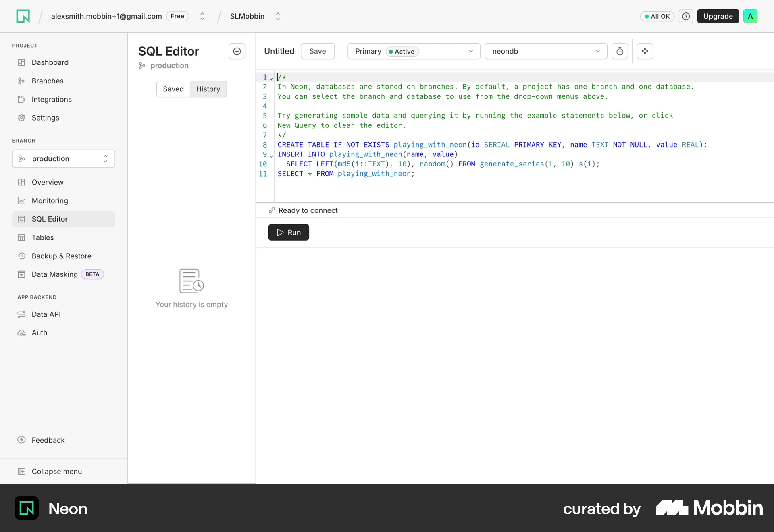Click the Neon logo in the header
Viewport: 774px width, 532px height.
[x=23, y=16]
